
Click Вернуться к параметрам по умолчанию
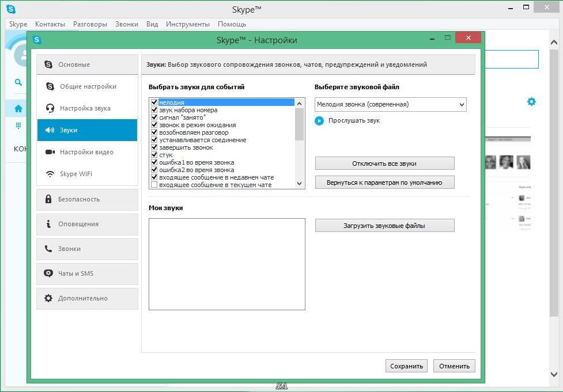tap(384, 182)
